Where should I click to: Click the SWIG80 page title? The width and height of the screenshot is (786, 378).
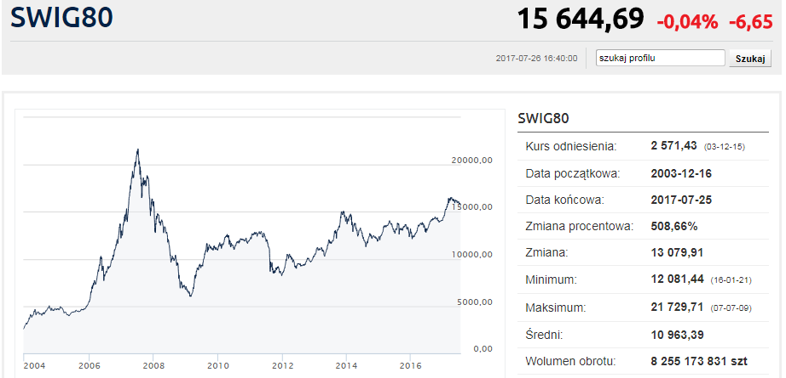click(61, 18)
